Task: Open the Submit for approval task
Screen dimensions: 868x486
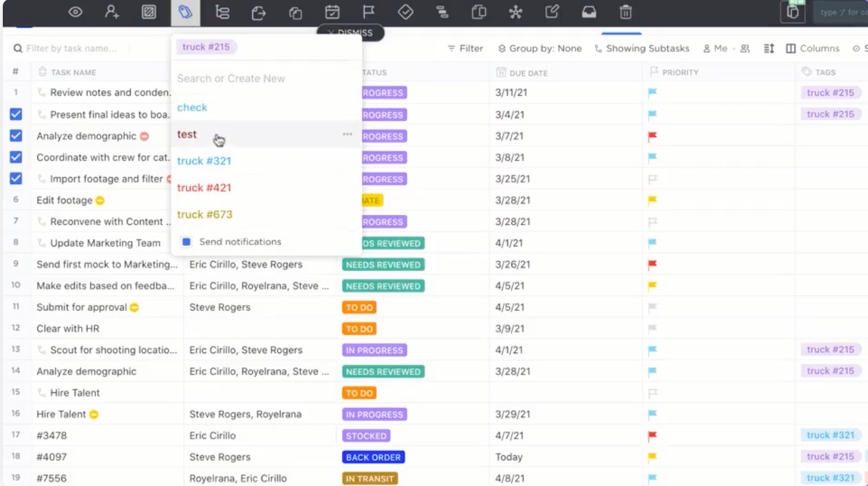Action: tap(81, 307)
